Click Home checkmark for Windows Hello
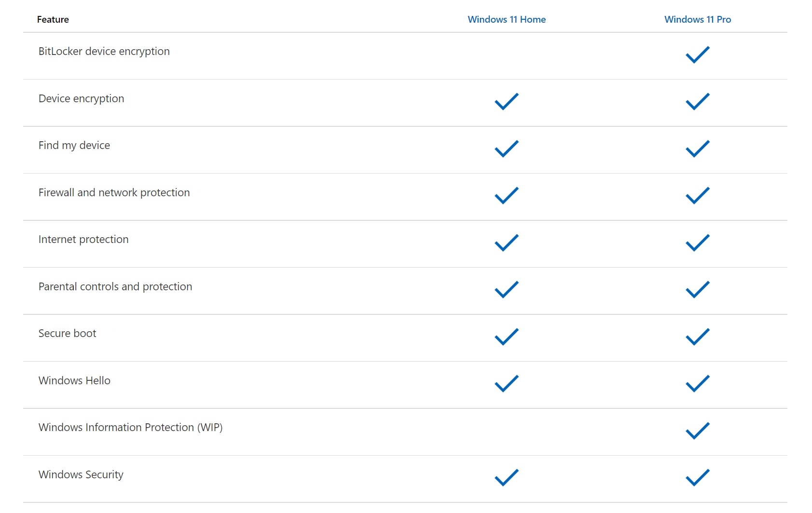This screenshot has height=513, width=812. [507, 383]
